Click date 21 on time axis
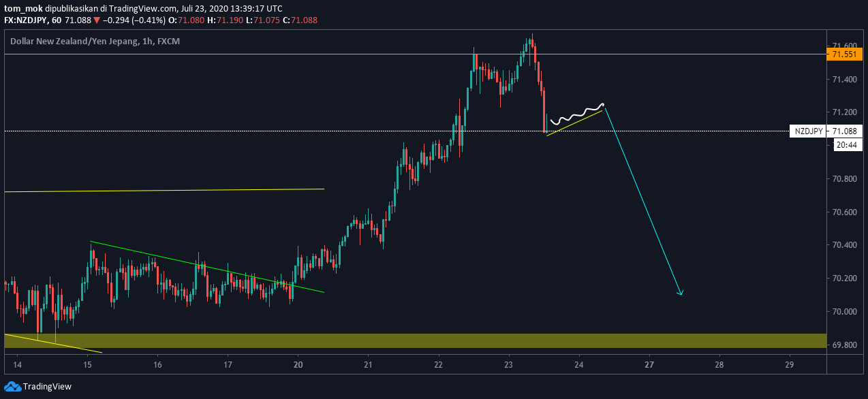Screen dimensions: 868x399 (368, 364)
